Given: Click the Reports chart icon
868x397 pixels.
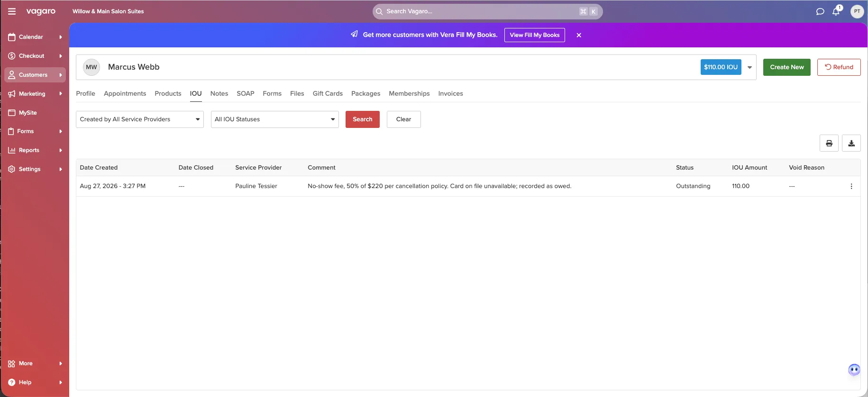Looking at the screenshot, I should point(12,150).
